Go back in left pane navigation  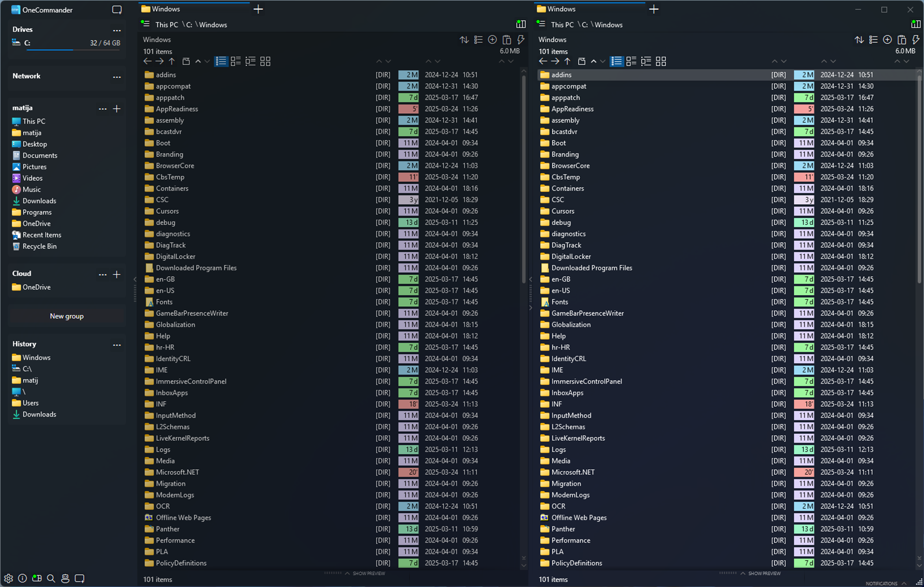point(147,61)
